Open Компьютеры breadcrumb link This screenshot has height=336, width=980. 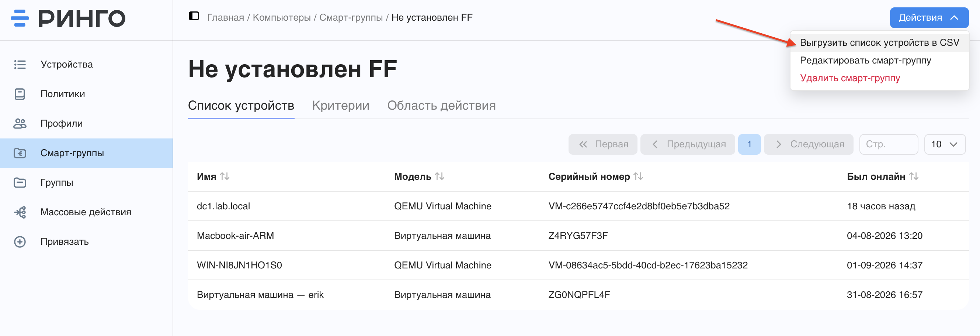pyautogui.click(x=282, y=17)
